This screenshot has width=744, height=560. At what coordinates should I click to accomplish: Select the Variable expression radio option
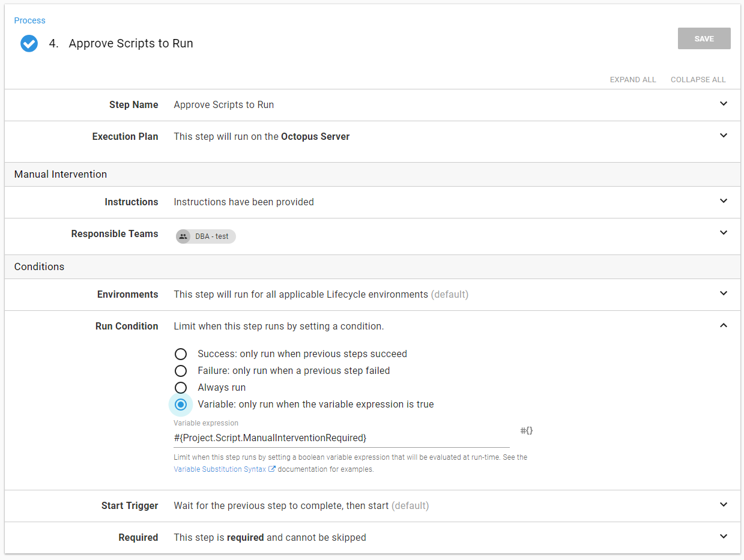click(x=181, y=405)
